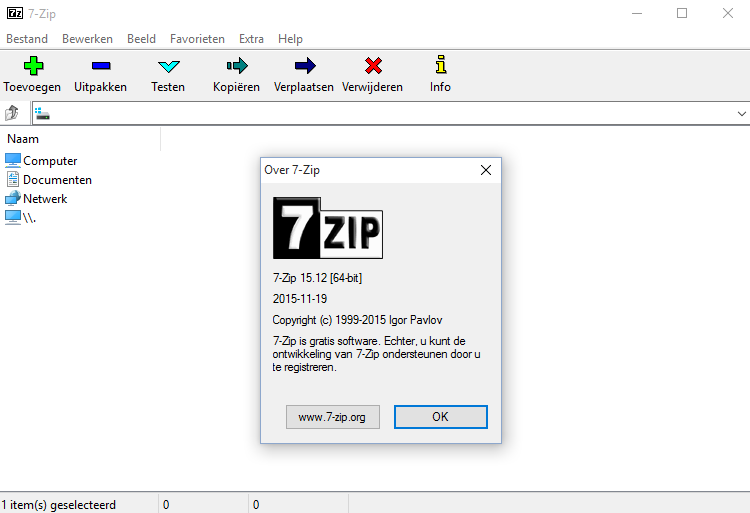The width and height of the screenshot is (750, 513).
Task: Select the Verplaatsen arrow icon
Action: [304, 67]
